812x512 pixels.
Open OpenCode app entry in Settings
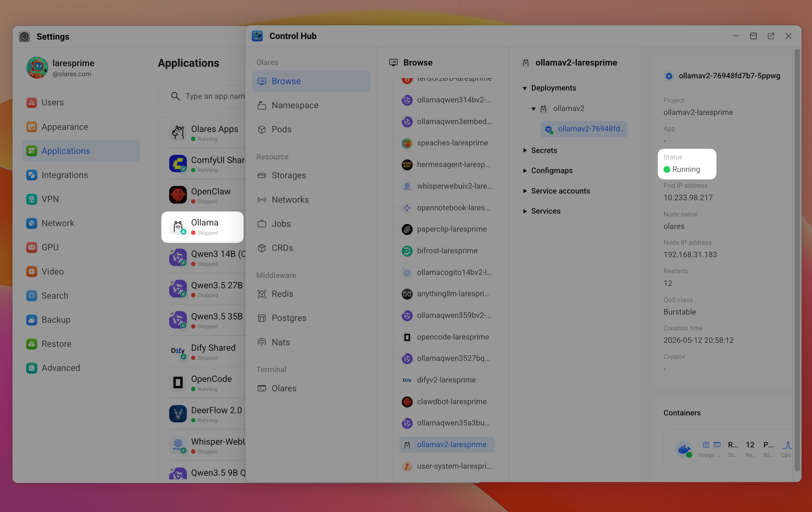click(207, 382)
